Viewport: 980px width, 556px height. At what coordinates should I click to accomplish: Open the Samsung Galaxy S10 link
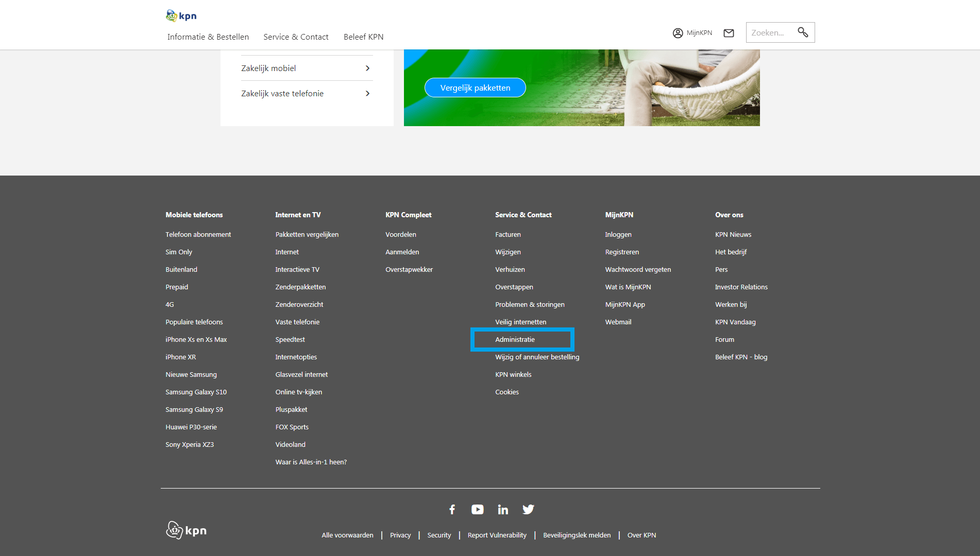coord(196,392)
